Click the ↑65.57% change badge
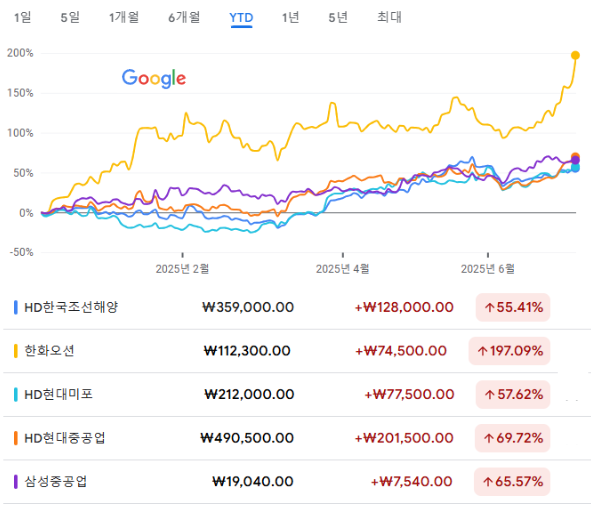This screenshot has height=516, width=591. 512,482
